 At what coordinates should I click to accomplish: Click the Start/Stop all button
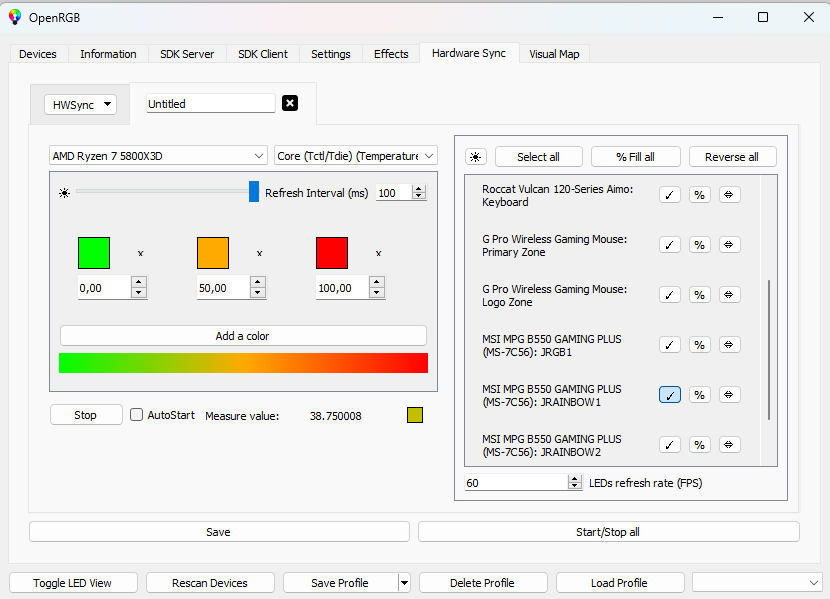[608, 532]
